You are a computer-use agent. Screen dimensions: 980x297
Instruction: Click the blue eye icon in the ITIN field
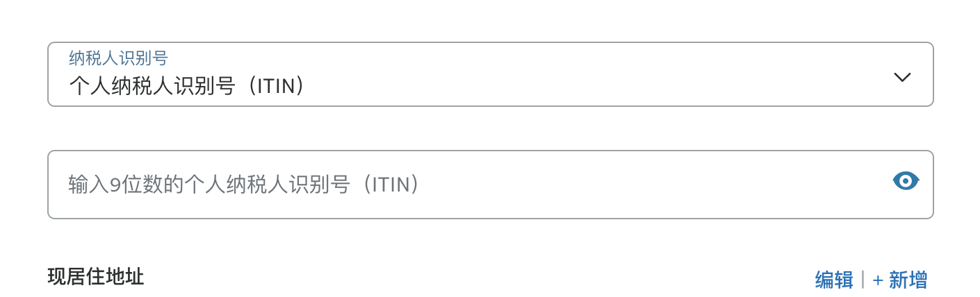point(906,182)
